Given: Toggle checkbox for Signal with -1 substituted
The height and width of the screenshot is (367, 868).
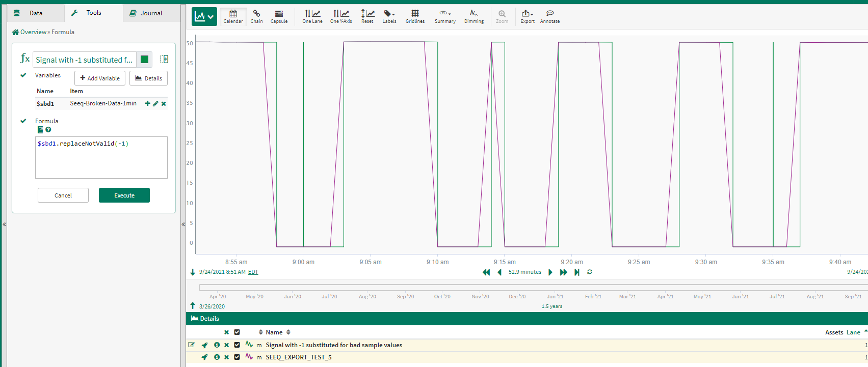Looking at the screenshot, I should 237,345.
